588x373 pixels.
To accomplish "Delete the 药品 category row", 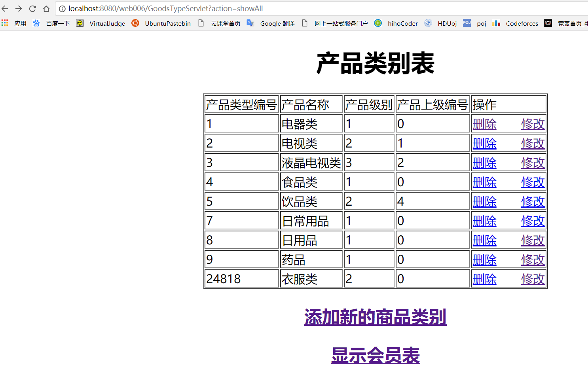I will (x=484, y=260).
